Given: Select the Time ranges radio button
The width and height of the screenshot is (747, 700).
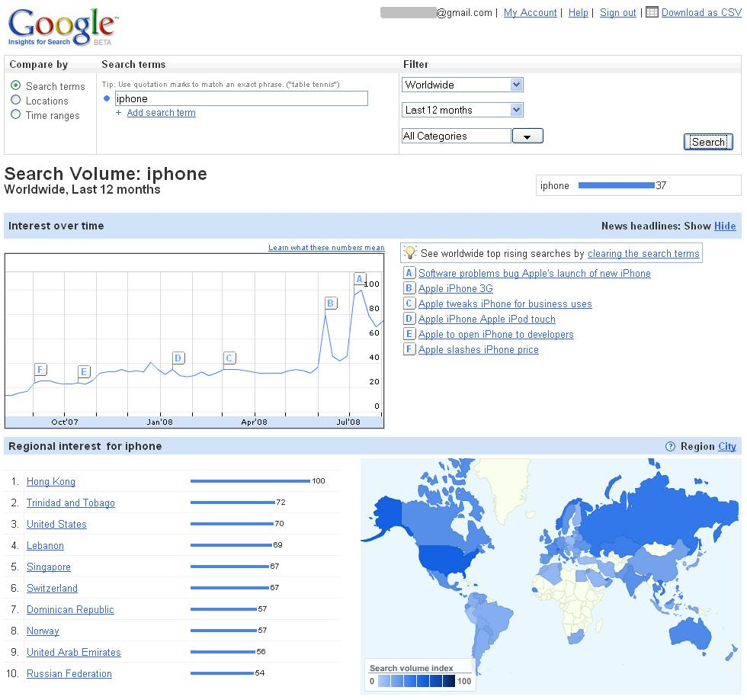Looking at the screenshot, I should point(16,114).
